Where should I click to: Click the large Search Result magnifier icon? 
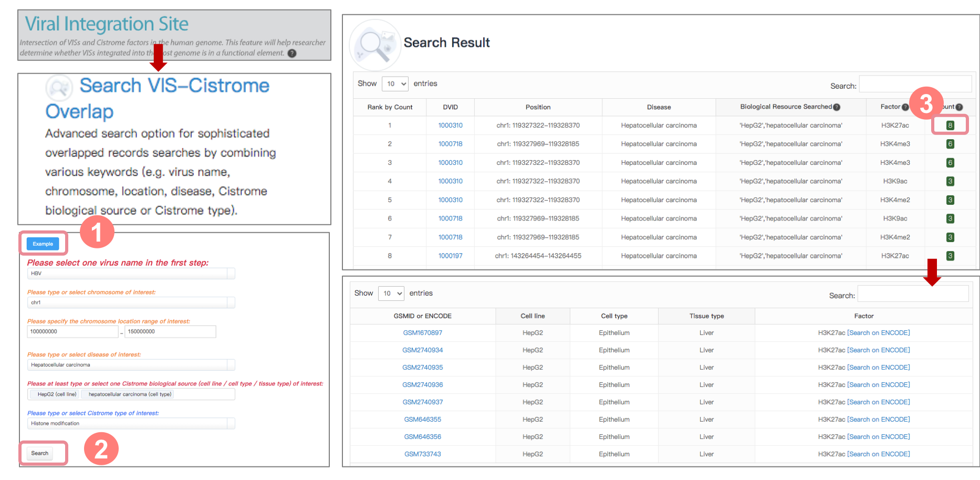tap(374, 45)
